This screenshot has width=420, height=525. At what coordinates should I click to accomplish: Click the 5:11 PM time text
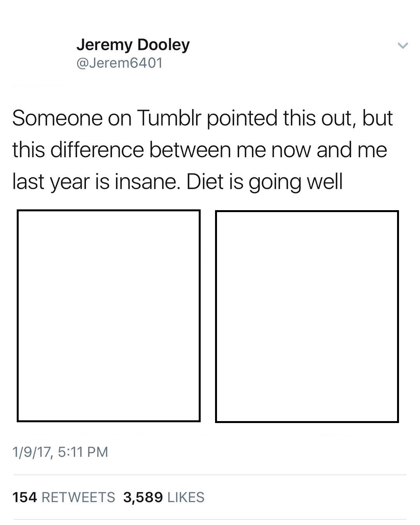click(83, 452)
